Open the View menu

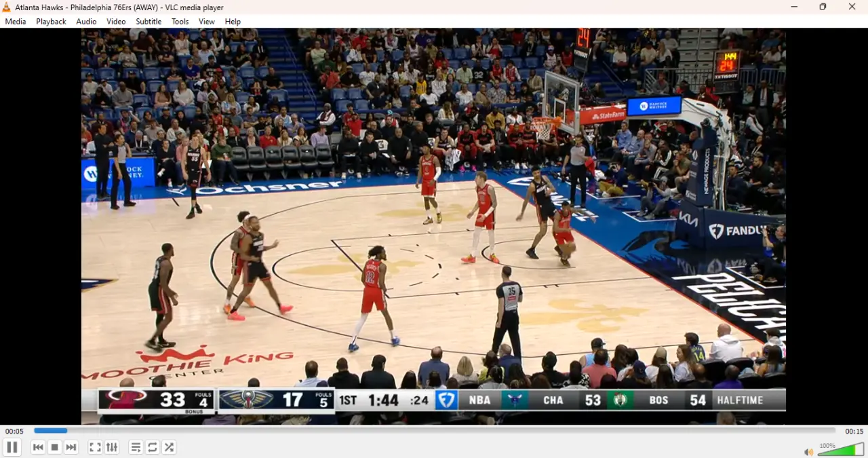(x=207, y=22)
